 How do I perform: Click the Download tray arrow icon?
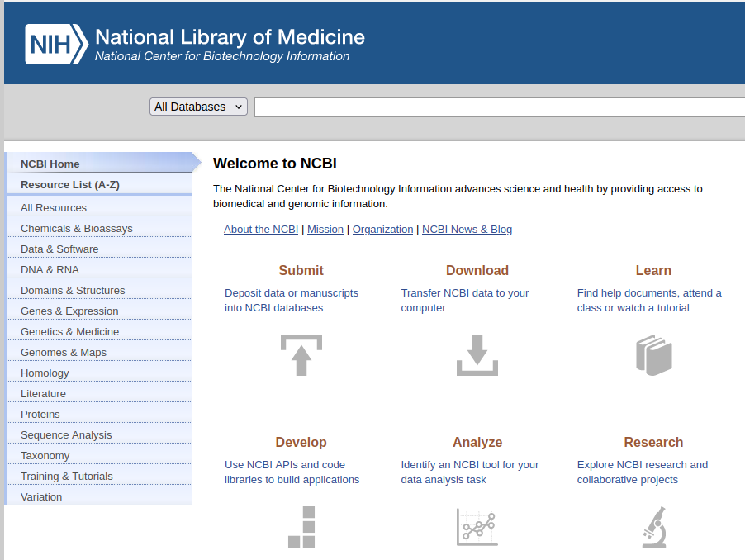477,355
